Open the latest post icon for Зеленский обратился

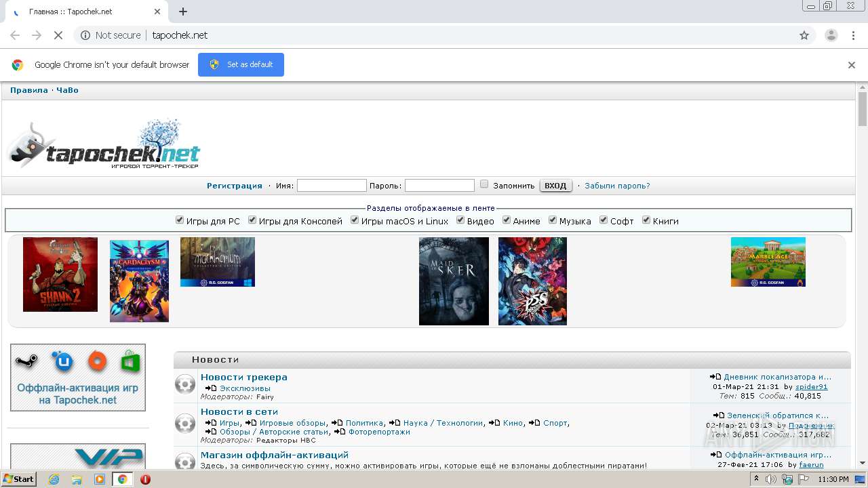coord(719,415)
